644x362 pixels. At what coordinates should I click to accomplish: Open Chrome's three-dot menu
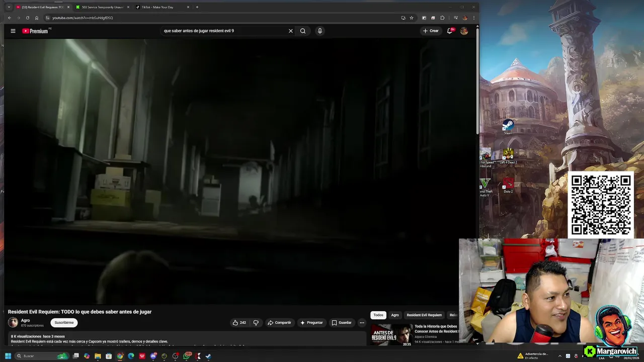pos(473,18)
